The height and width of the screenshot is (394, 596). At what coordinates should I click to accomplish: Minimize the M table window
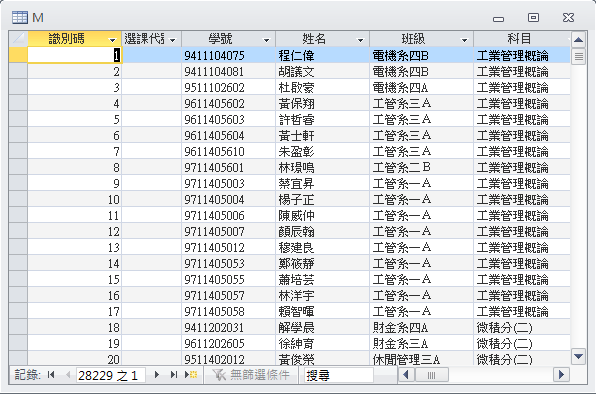coord(498,19)
